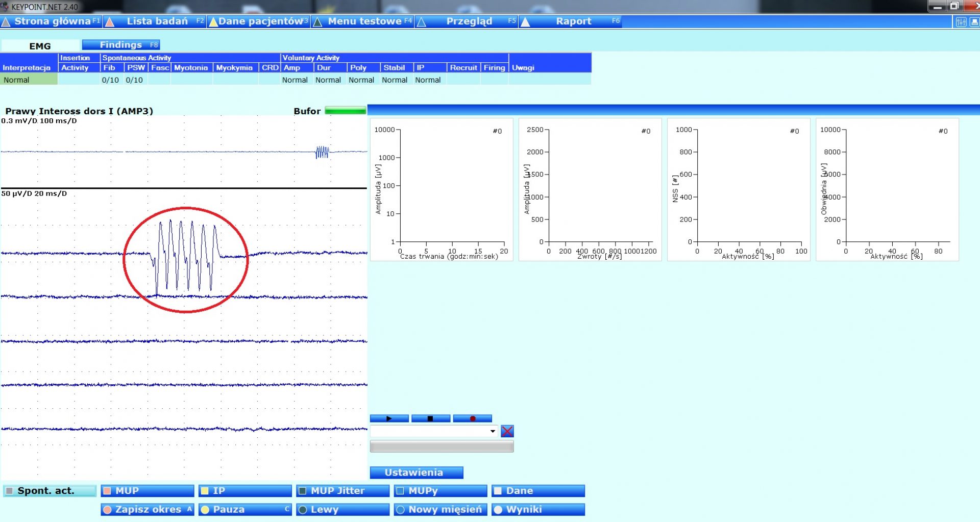
Task: Click the Fib 0/10 value cell
Action: (x=111, y=80)
